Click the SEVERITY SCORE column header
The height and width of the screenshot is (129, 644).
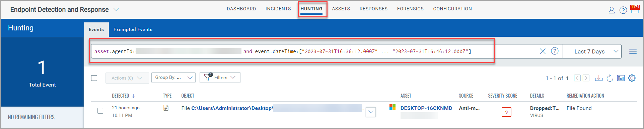point(503,96)
